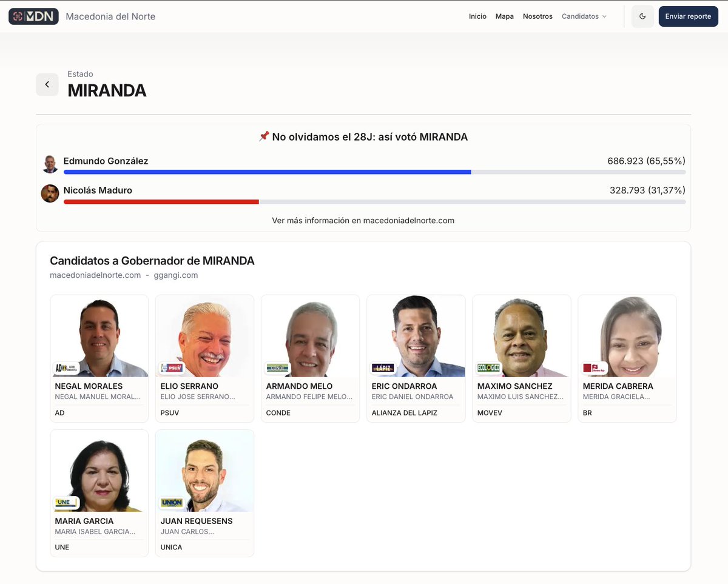Open the Mapa page
The height and width of the screenshot is (584, 728).
504,16
